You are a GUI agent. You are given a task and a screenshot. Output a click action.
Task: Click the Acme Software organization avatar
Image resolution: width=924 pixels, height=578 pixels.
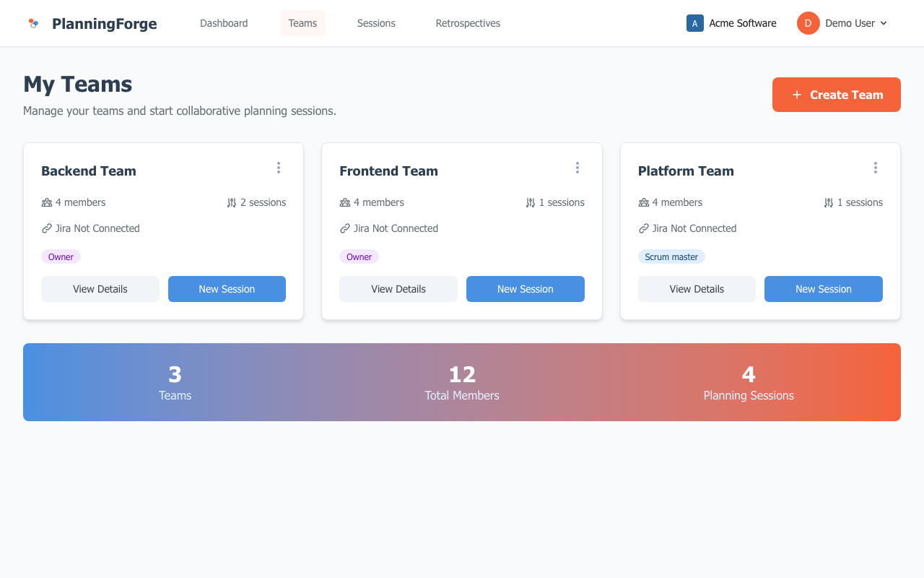point(694,23)
